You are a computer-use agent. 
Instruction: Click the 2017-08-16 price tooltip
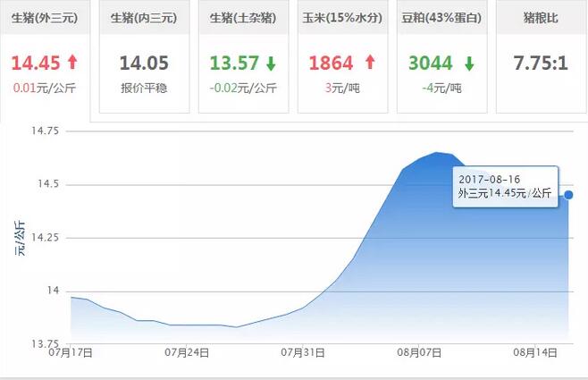(505, 186)
